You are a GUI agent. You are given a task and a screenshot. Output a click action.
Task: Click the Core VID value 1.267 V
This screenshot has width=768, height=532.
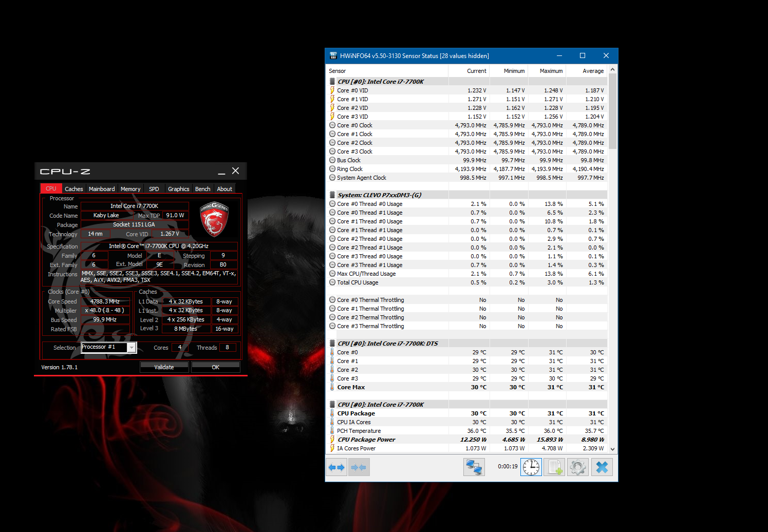click(170, 234)
